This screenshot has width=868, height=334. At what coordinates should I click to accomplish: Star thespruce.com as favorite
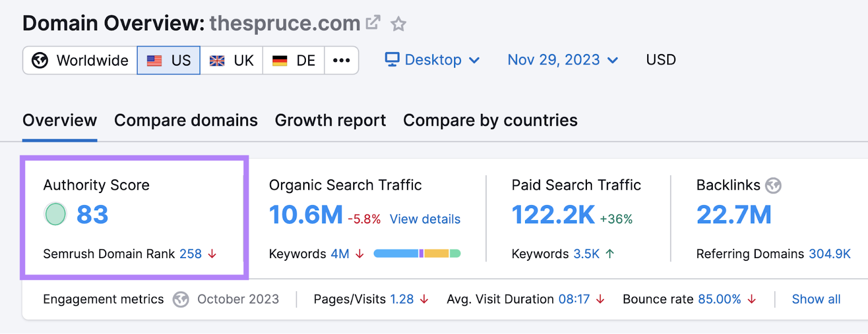399,24
